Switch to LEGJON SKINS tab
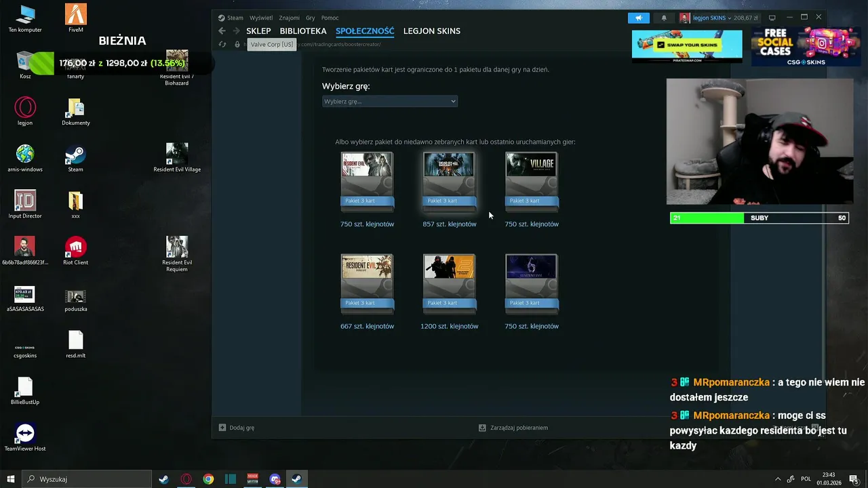The height and width of the screenshot is (488, 868). pyautogui.click(x=432, y=31)
